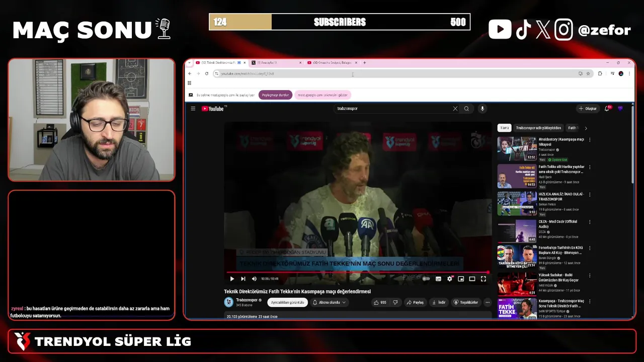The image size is (644, 362).
Task: Open the 'Fatih Tekke eli!' video thumbnail
Action: click(517, 175)
